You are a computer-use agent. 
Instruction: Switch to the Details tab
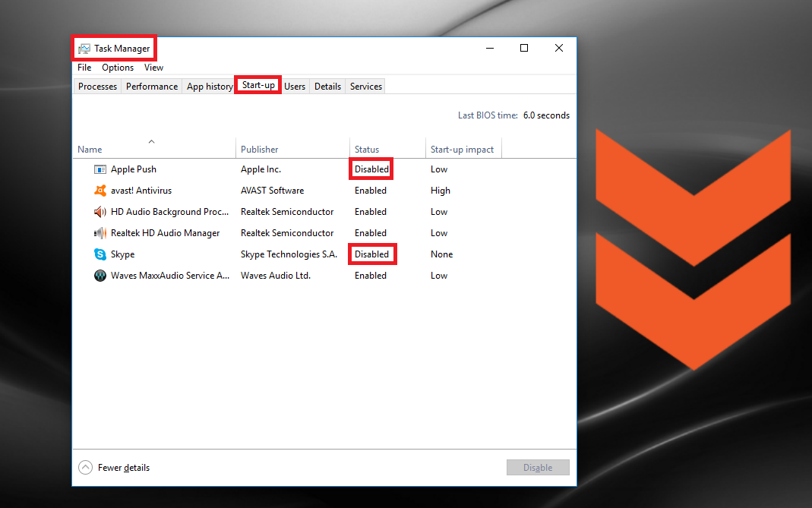[328, 87]
